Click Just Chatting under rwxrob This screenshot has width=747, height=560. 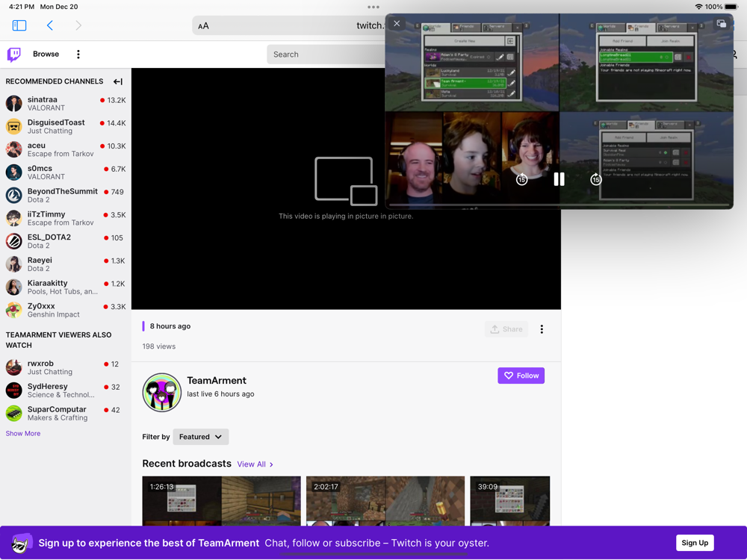pyautogui.click(x=50, y=371)
